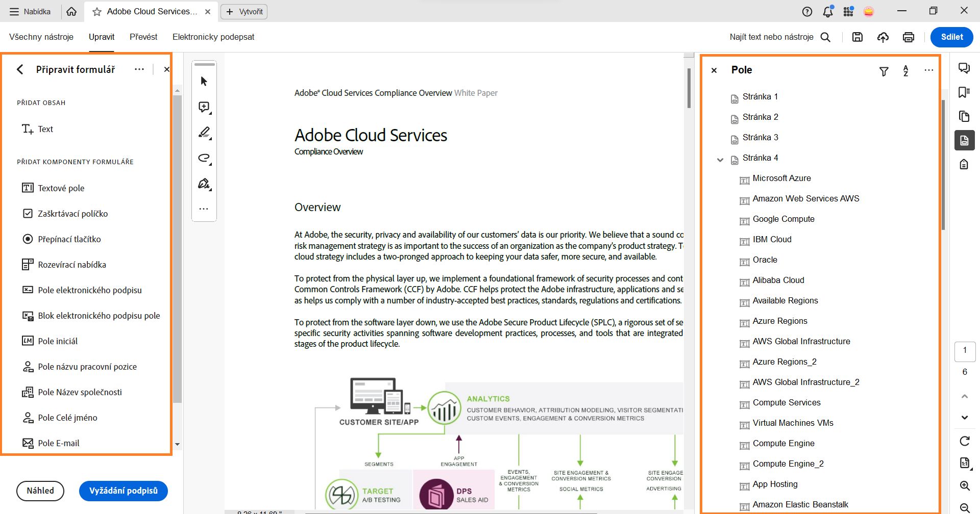The image size is (980, 514).
Task: Open the page thumbnails panel icon
Action: pyautogui.click(x=964, y=116)
